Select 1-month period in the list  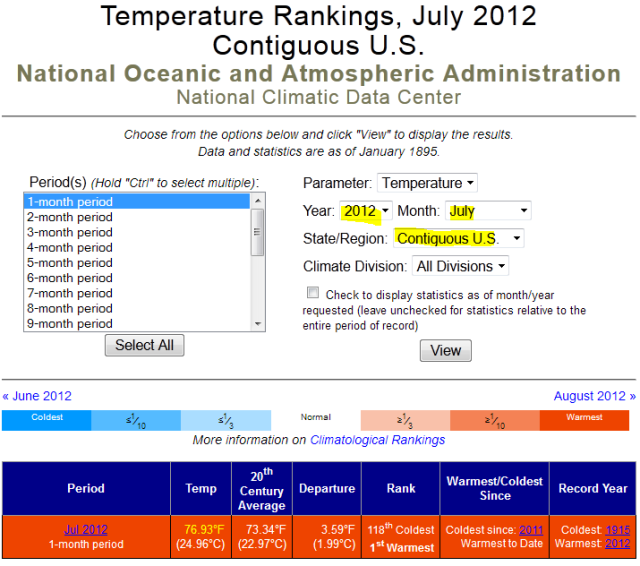coord(137,202)
